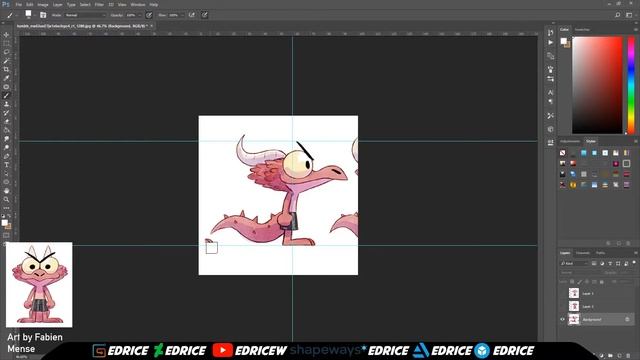Click the default no-style swatch in Styles
Viewport: 640px width, 360px height.
563,153
